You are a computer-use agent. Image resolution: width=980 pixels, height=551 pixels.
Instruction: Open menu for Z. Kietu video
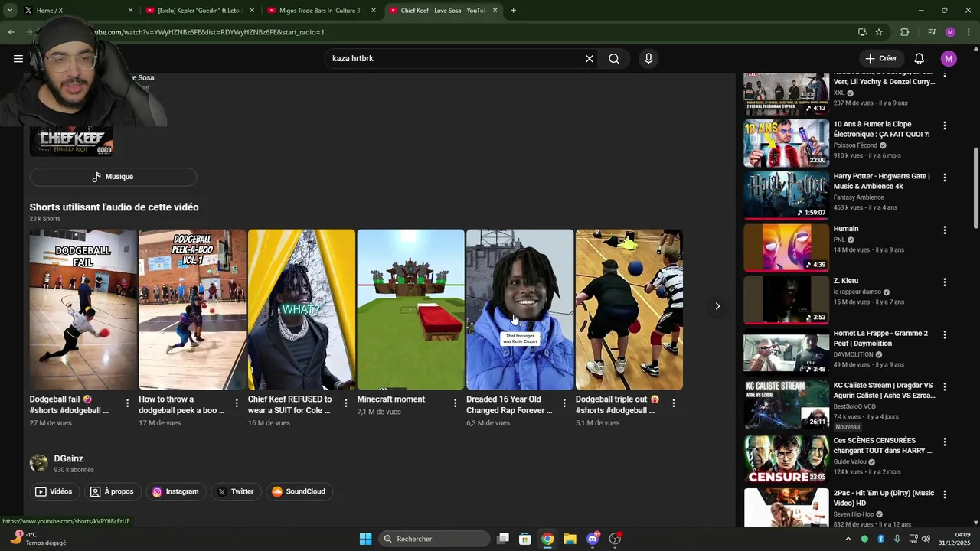tap(944, 282)
